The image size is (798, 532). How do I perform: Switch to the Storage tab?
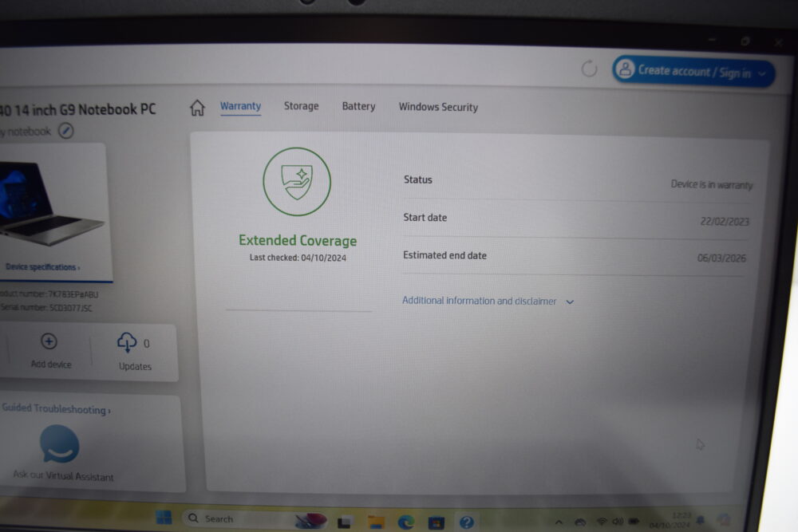pyautogui.click(x=302, y=106)
